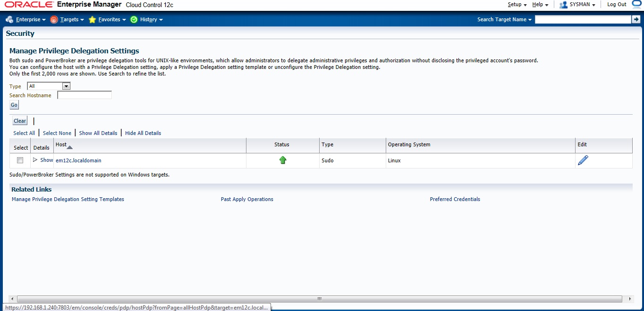The width and height of the screenshot is (644, 311).
Task: Click the Related Links heading
Action: [32, 189]
